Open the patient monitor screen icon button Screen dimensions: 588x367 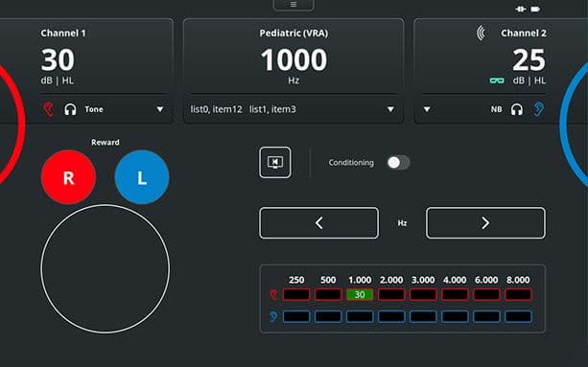(x=275, y=162)
